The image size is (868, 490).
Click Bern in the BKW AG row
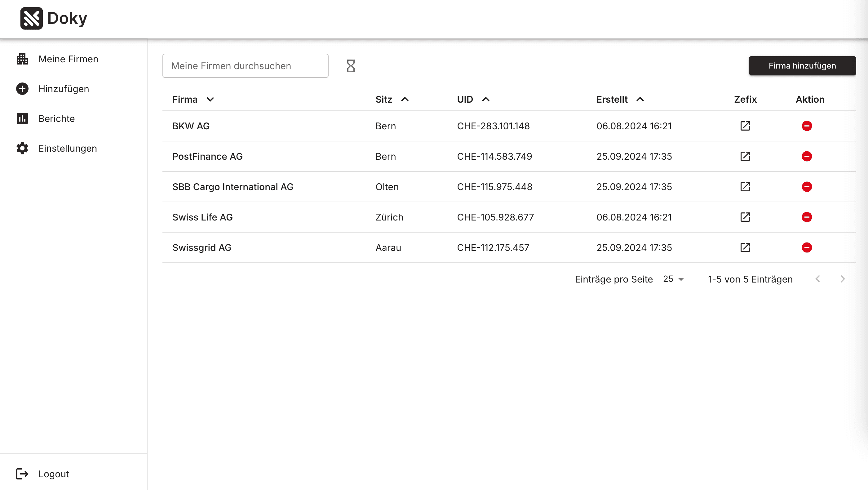point(386,126)
